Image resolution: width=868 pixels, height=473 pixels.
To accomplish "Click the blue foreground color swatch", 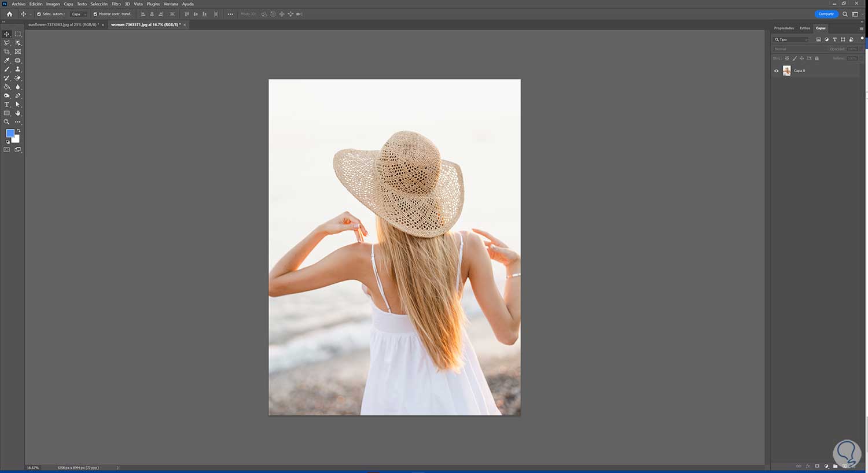I will point(10,133).
